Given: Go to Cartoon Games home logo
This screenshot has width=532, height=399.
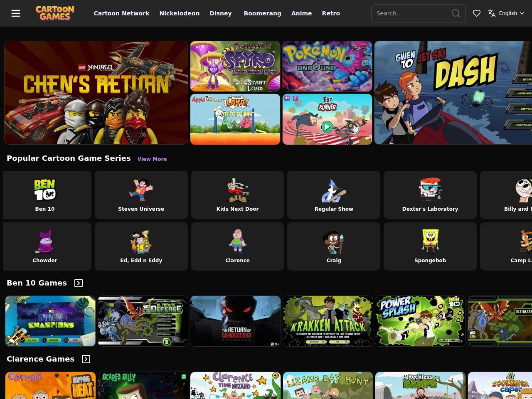Looking at the screenshot, I should (55, 13).
